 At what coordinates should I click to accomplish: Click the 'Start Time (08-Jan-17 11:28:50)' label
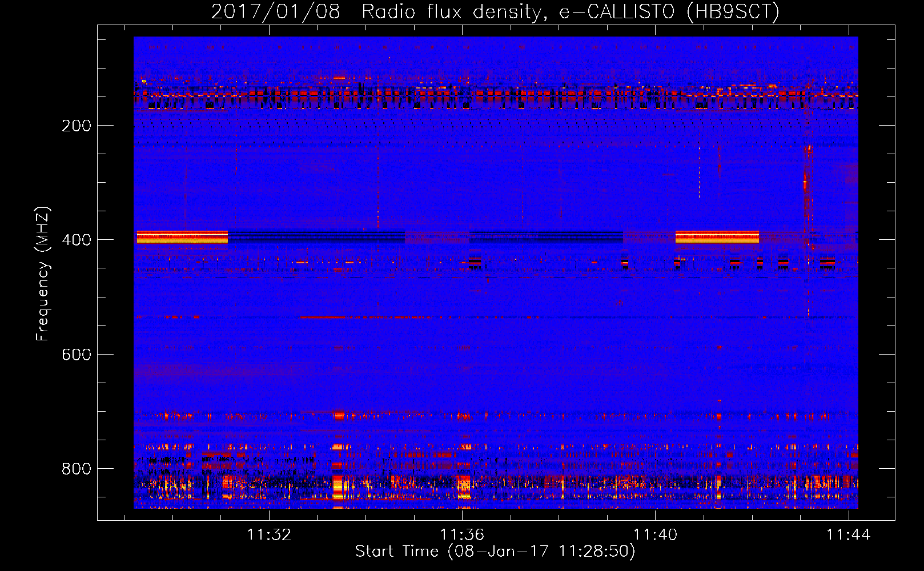pyautogui.click(x=495, y=552)
